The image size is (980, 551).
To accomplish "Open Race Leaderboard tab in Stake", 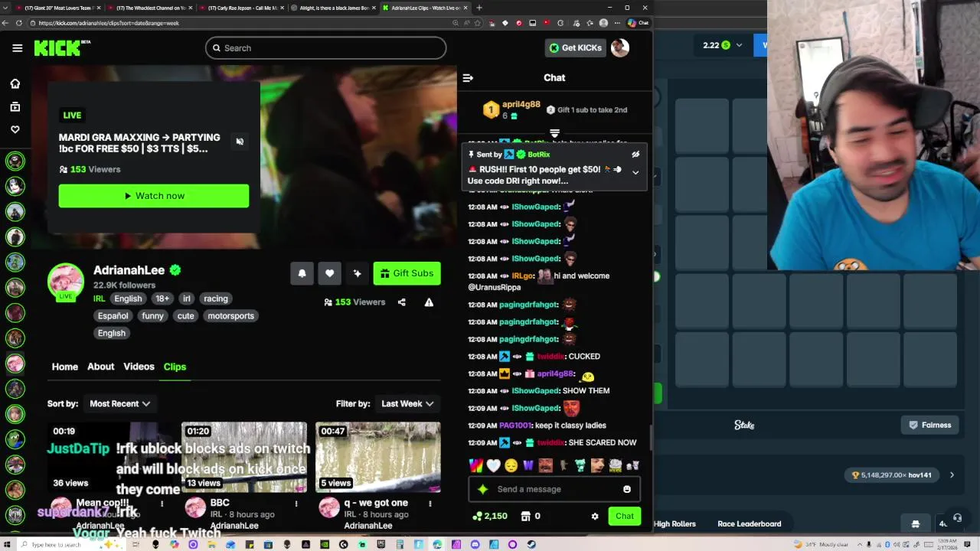I will [x=749, y=524].
